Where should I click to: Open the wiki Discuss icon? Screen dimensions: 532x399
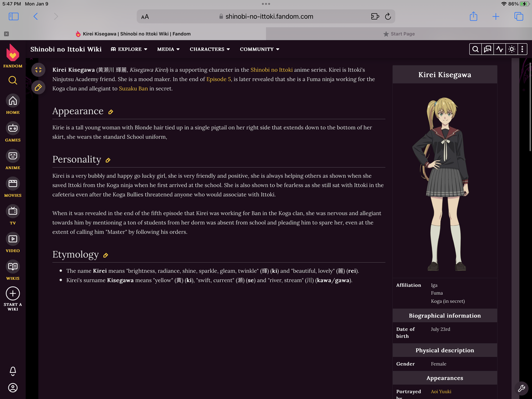[x=487, y=49]
